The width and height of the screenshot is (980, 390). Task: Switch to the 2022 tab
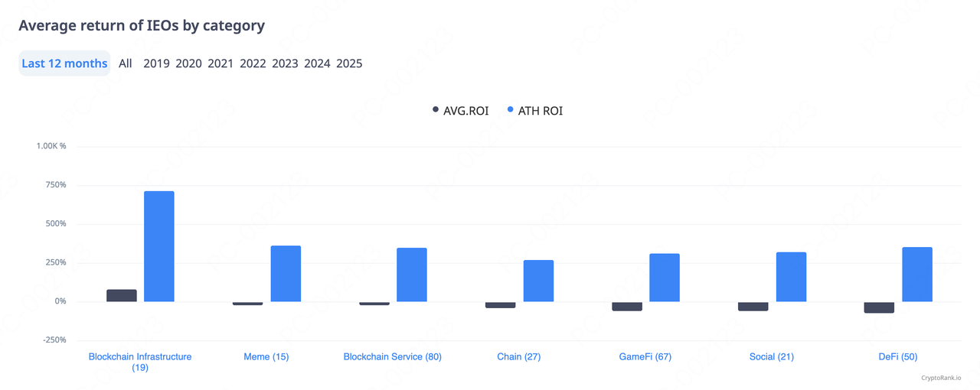[x=253, y=63]
